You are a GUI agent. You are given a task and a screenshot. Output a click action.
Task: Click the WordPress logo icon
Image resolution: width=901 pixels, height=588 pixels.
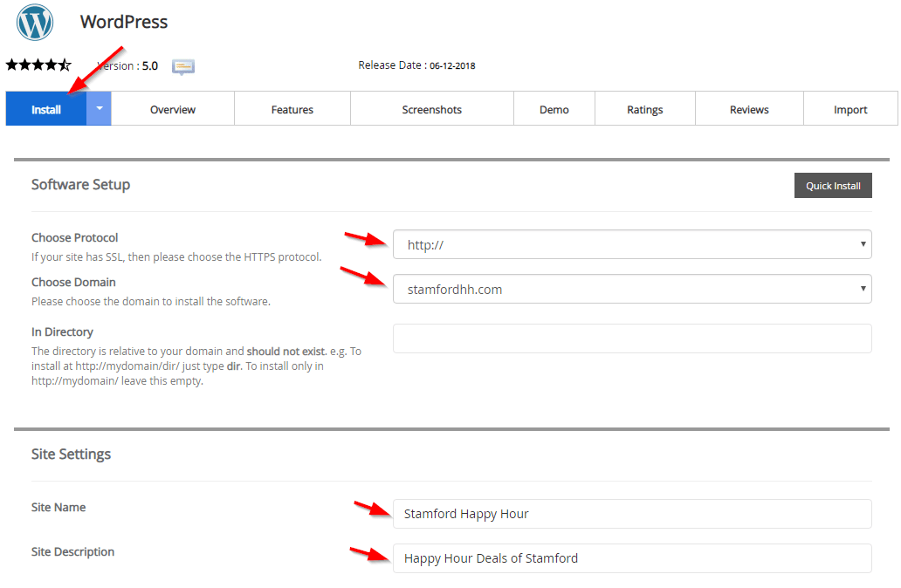34,23
